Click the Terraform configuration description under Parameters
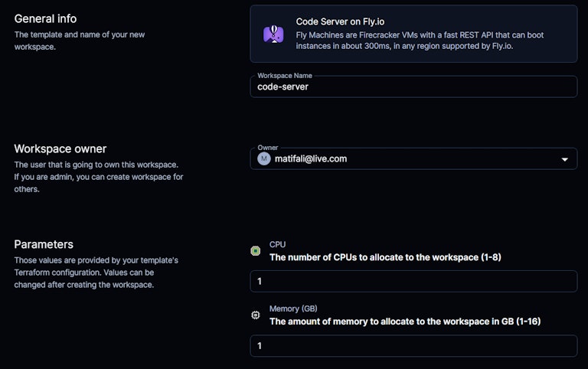Screen dimensions: 588x369 tap(96, 273)
